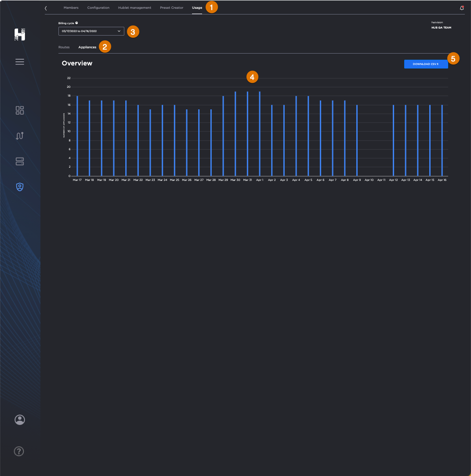Image resolution: width=471 pixels, height=476 pixels.
Task: Click the back chevron at top left
Action: (46, 7)
